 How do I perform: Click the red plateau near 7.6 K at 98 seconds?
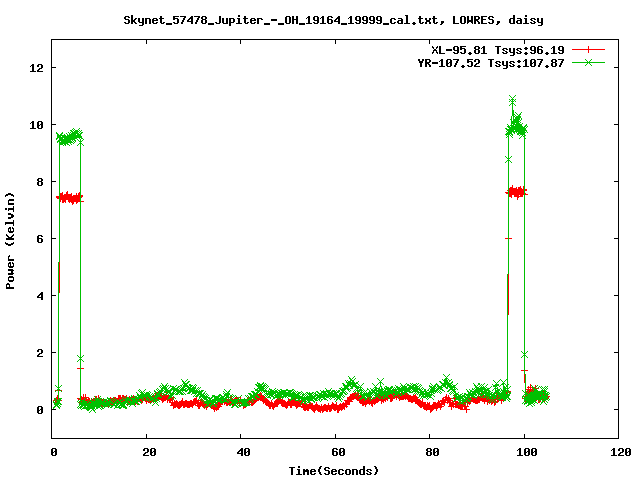tap(516, 192)
